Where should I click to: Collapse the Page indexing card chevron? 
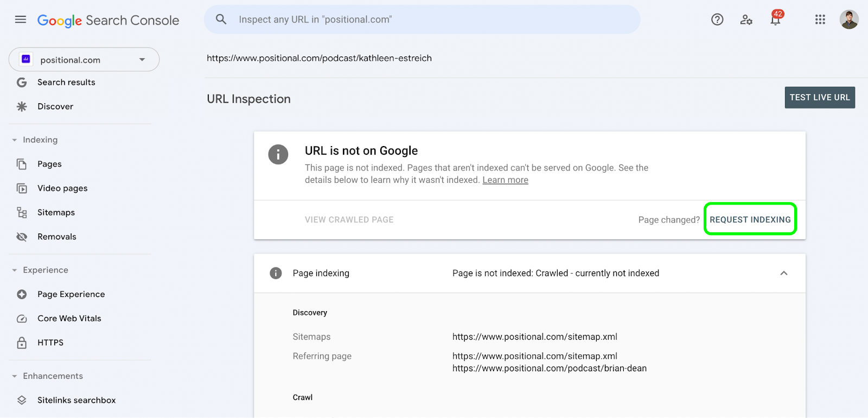point(784,273)
